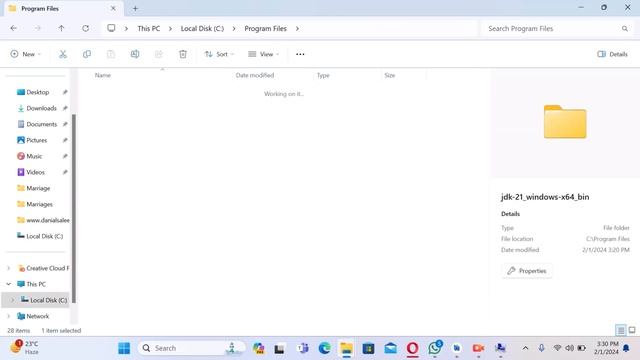Image resolution: width=640 pixels, height=360 pixels.
Task: Open Videos in the sidebar
Action: [36, 172]
